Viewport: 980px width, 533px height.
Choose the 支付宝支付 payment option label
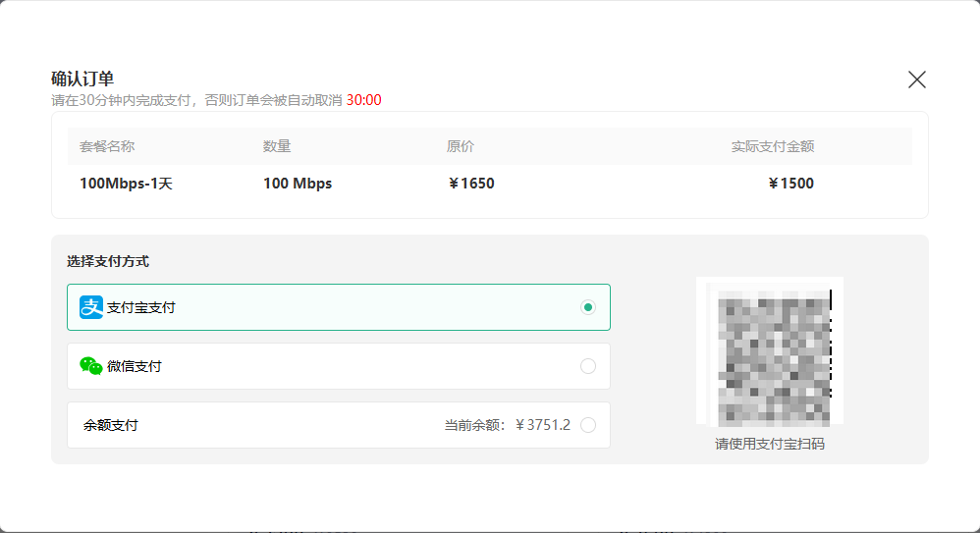click(141, 307)
